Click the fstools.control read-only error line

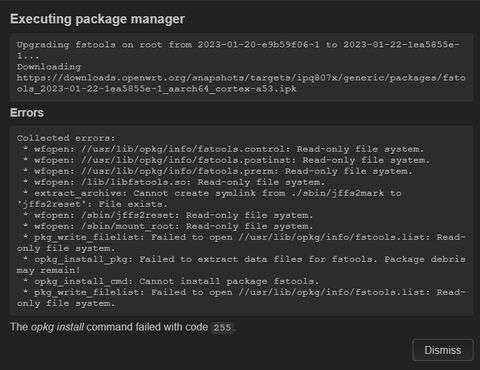click(223, 149)
